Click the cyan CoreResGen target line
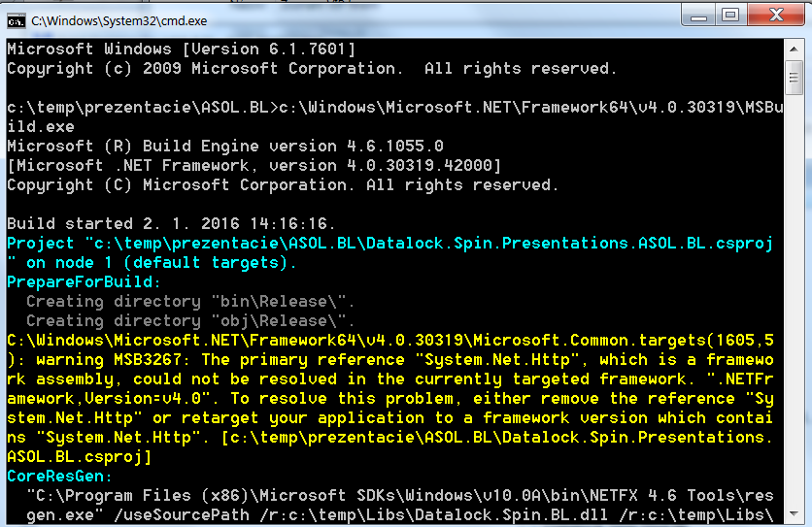 [x=59, y=477]
